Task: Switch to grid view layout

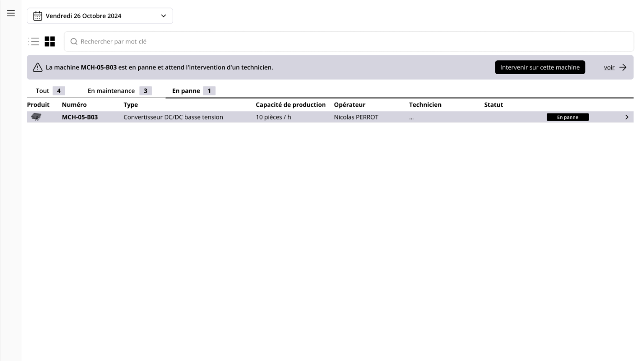Action: 50,41
